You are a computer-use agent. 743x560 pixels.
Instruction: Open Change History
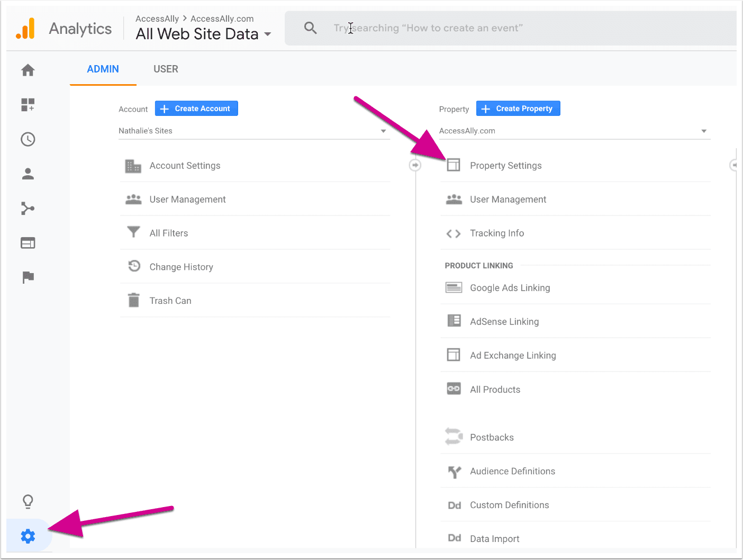coord(182,267)
